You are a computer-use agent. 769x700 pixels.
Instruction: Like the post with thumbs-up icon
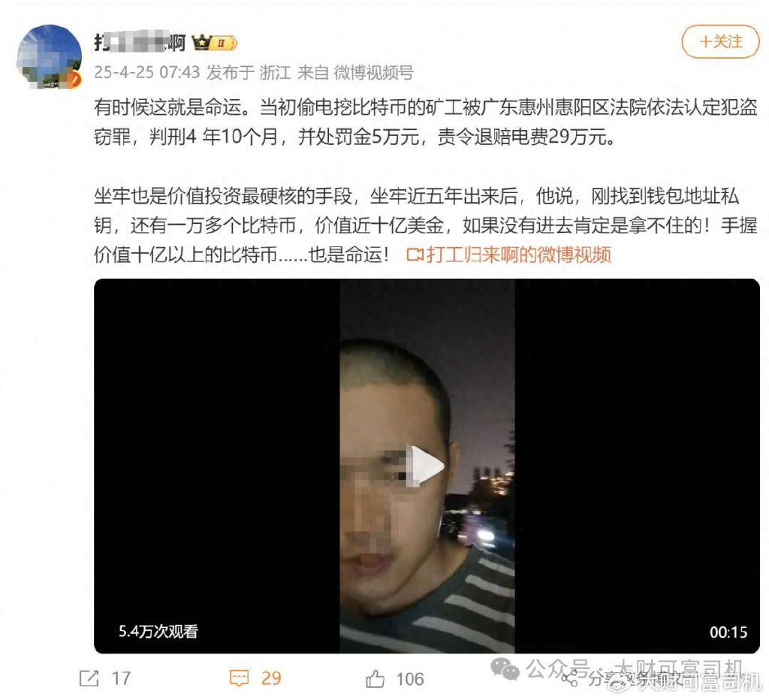(x=375, y=679)
